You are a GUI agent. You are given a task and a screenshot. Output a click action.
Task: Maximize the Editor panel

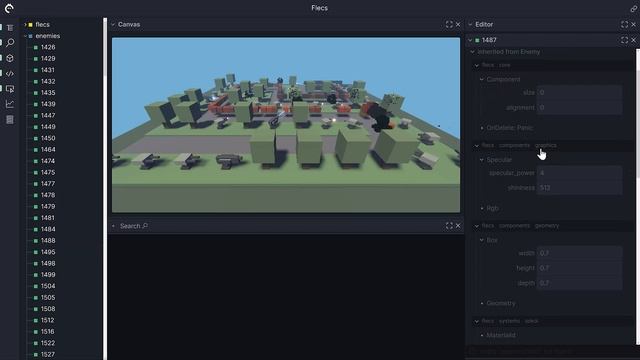tap(624, 24)
